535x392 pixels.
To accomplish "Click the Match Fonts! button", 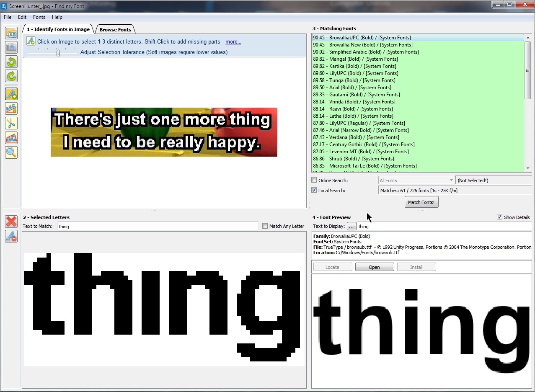I will coord(421,202).
